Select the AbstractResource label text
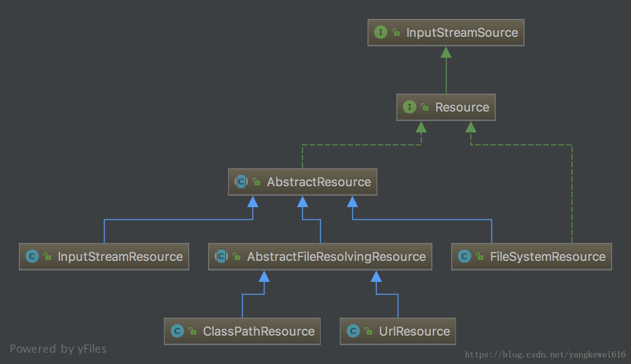 click(x=319, y=182)
